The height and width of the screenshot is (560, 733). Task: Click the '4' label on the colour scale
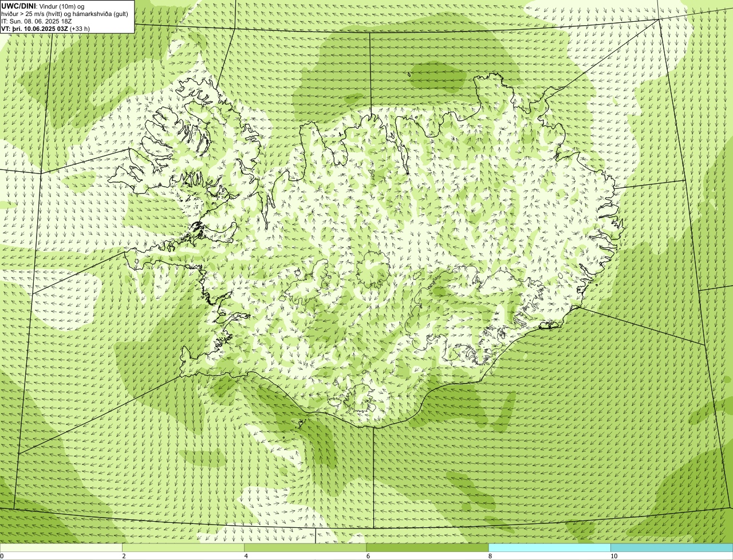(246, 556)
